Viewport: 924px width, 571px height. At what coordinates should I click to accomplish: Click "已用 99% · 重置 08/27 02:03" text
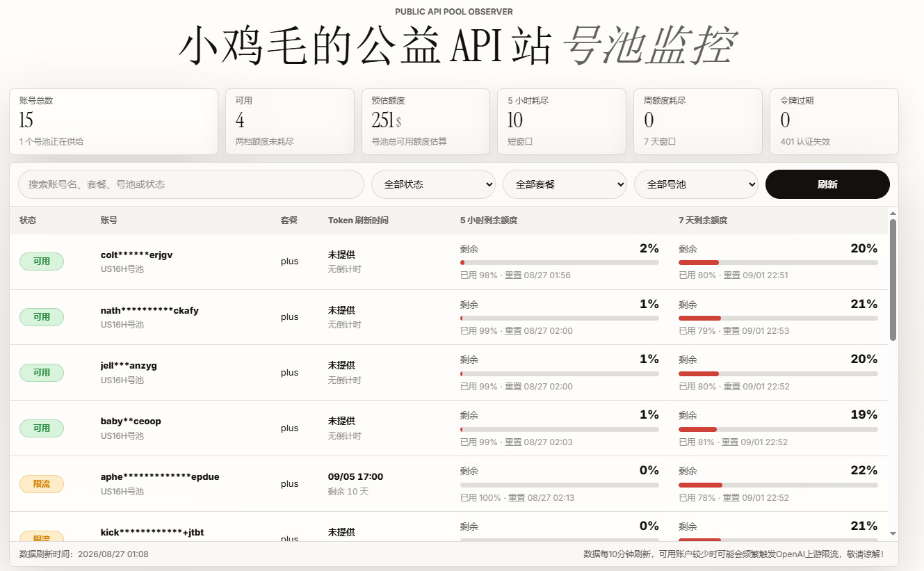517,442
